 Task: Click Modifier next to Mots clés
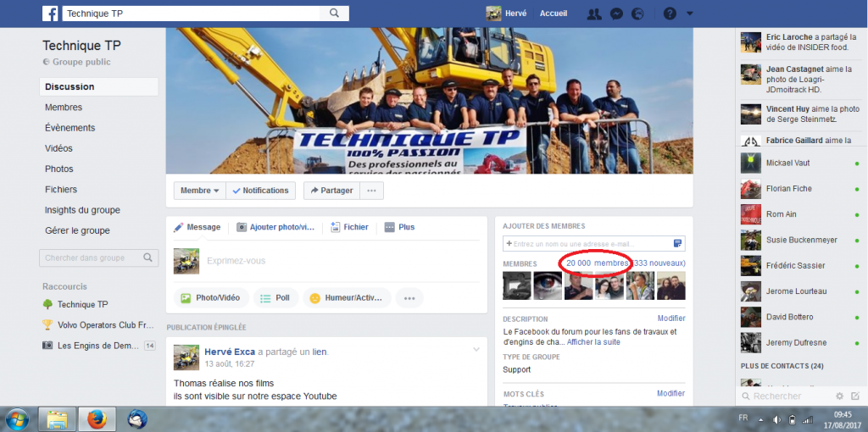pos(671,393)
